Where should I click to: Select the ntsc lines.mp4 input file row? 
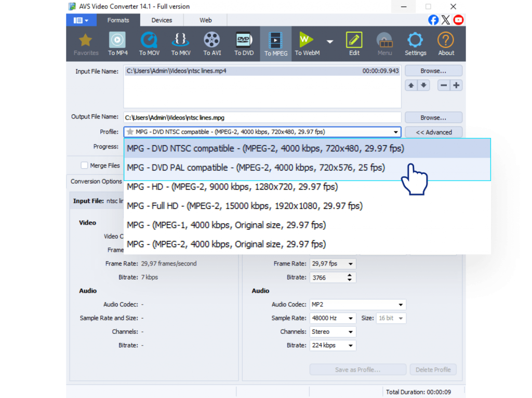262,71
